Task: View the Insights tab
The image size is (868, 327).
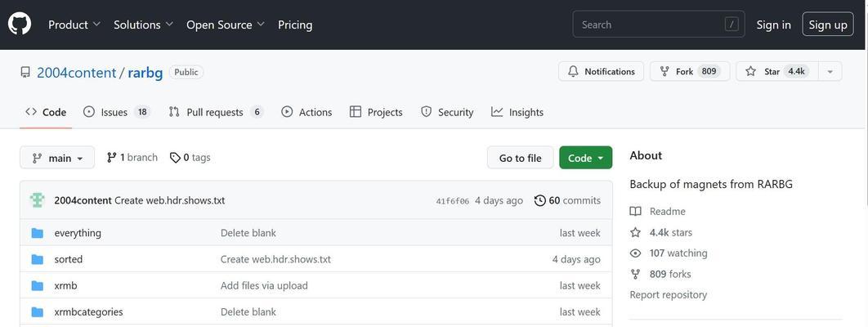Action: pos(517,112)
